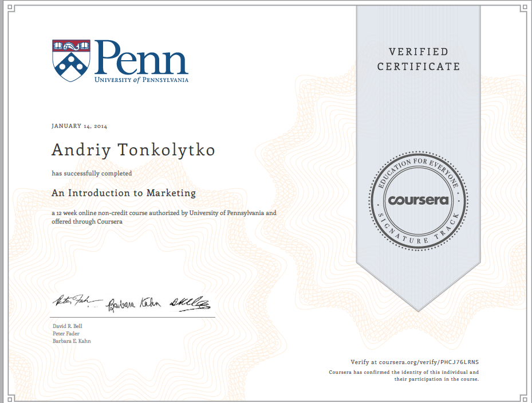
Task: Select the instructor name 'Barbara E. Kahn'
Action: click(72, 341)
